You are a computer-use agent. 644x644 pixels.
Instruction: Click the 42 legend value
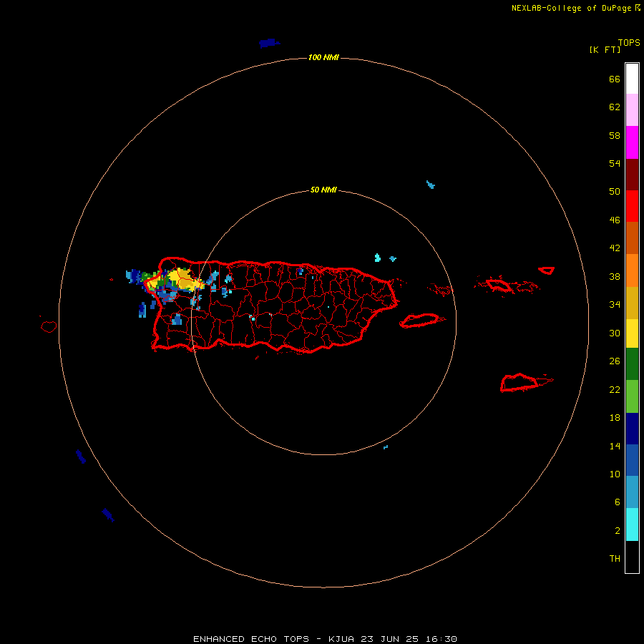(615, 248)
